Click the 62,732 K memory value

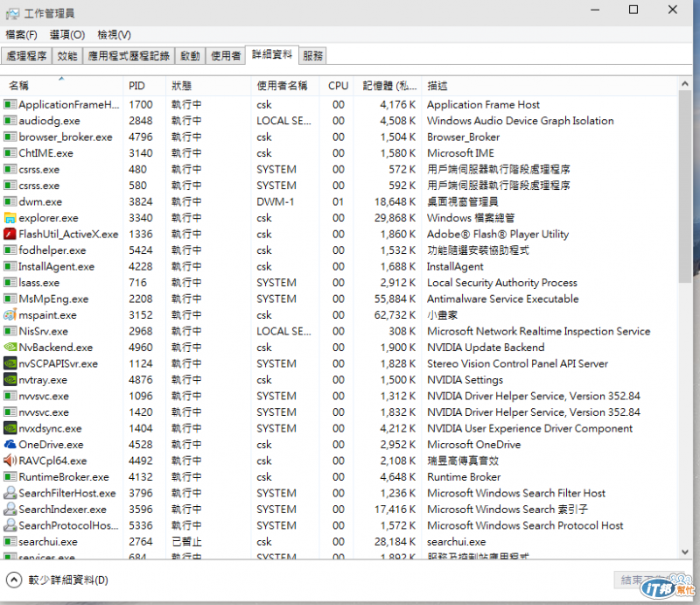coord(395,315)
